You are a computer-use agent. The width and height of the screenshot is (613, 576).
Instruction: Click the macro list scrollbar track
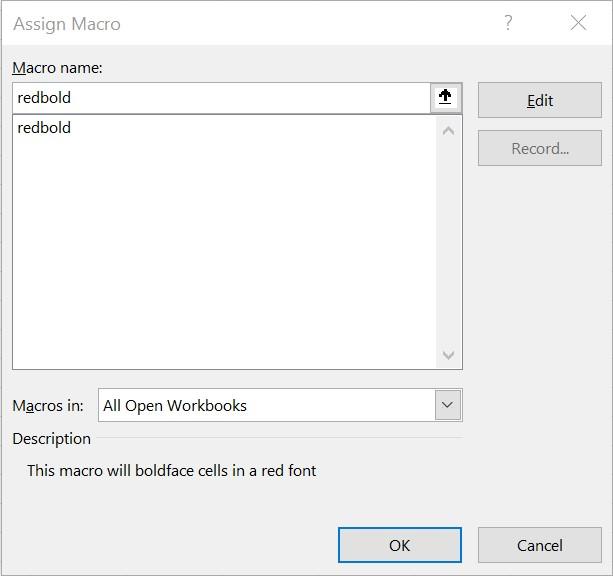448,240
